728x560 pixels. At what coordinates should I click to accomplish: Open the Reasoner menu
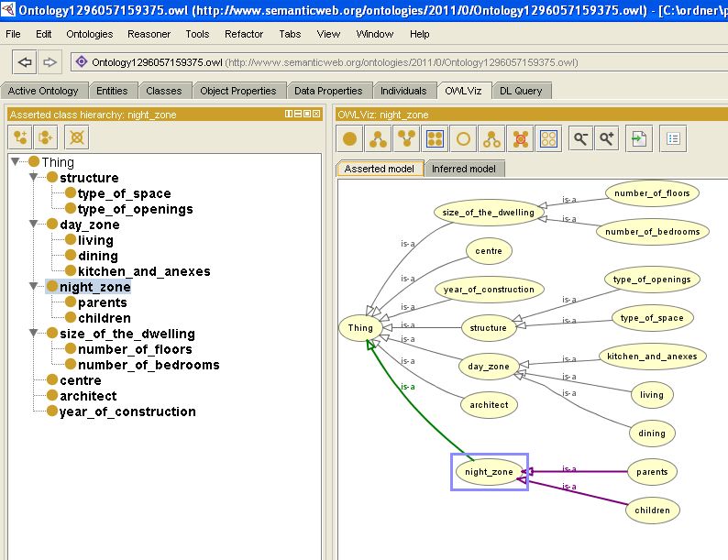point(149,34)
